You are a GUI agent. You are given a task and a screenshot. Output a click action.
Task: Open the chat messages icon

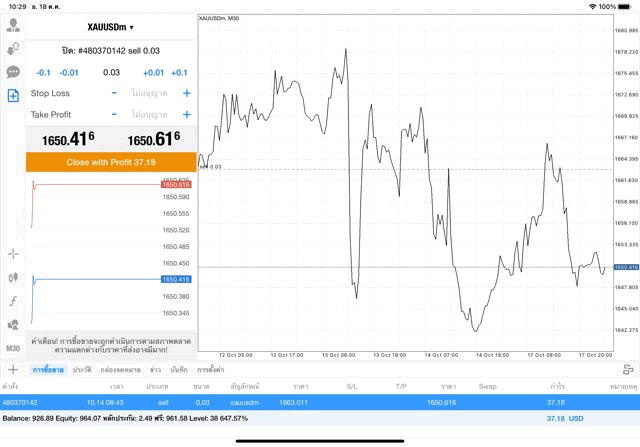13,72
